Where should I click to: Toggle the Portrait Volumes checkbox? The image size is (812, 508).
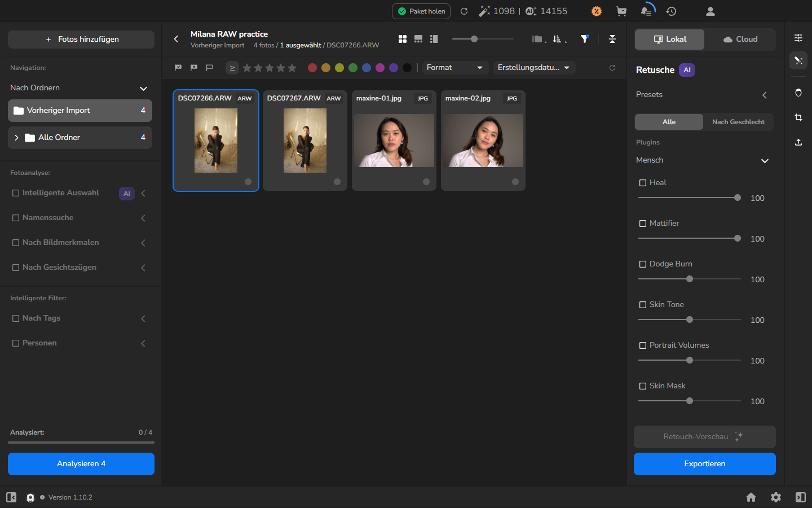[643, 345]
